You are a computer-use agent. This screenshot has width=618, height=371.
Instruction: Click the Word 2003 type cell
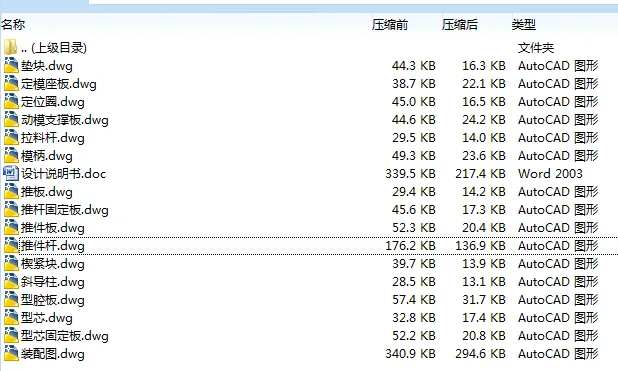(550, 174)
